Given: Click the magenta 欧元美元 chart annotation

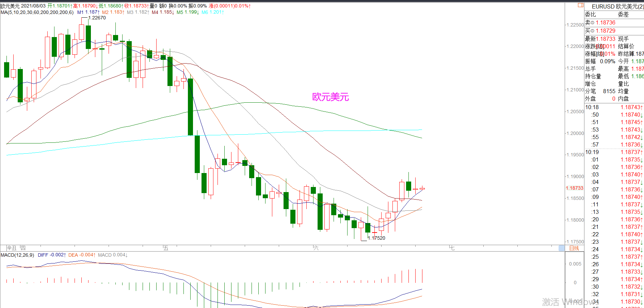Looking at the screenshot, I should point(331,97).
